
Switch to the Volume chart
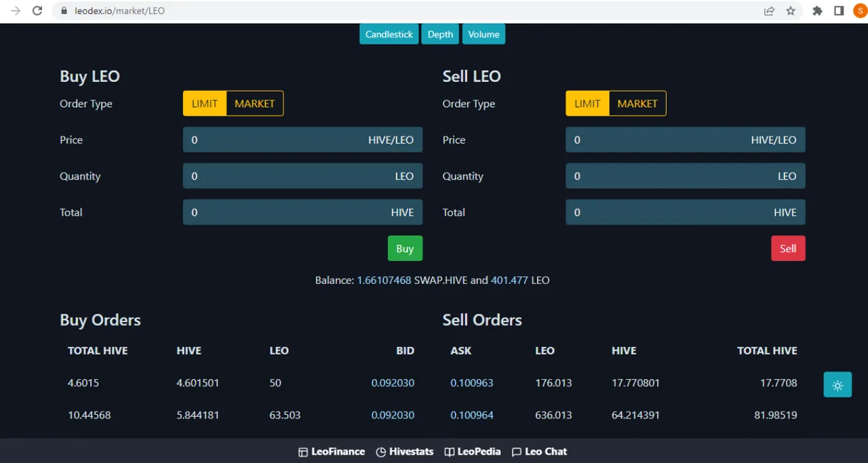tap(484, 34)
